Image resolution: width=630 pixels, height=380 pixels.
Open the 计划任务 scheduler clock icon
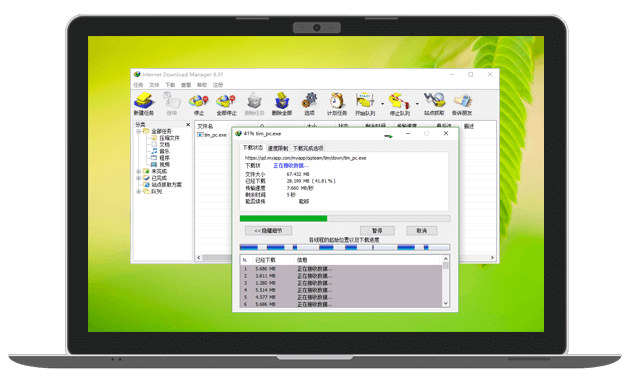coord(337,104)
